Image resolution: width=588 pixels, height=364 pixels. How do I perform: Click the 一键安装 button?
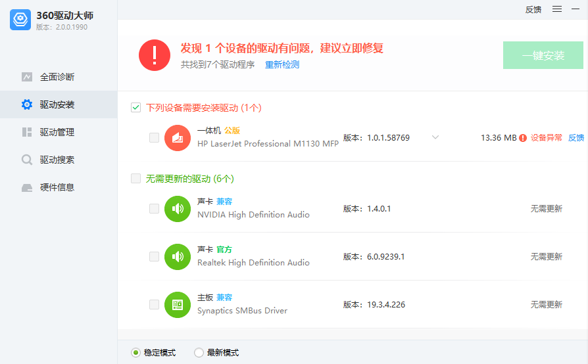click(x=543, y=55)
